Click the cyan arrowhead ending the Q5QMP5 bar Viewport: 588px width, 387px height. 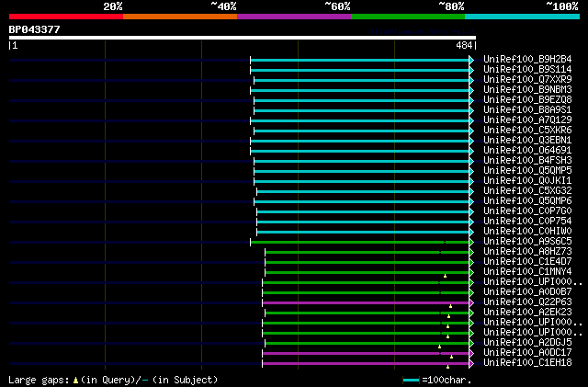[x=471, y=172]
